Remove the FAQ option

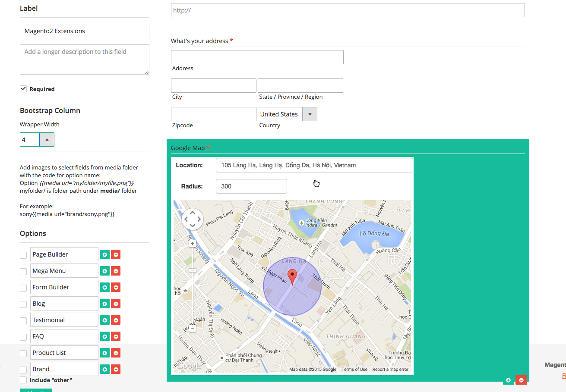116,336
